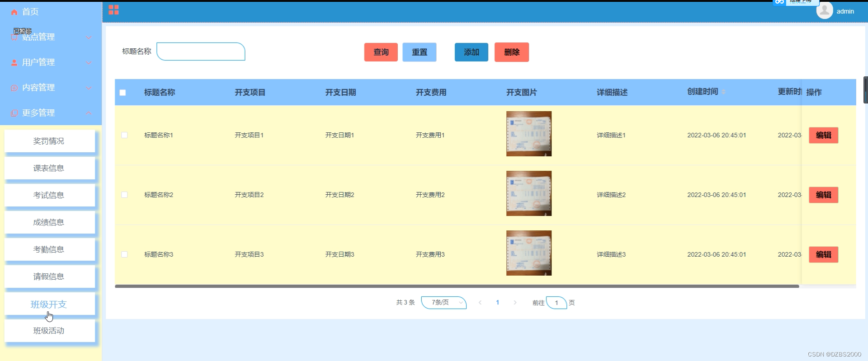Open the 请假信息 submenu item

click(x=50, y=277)
